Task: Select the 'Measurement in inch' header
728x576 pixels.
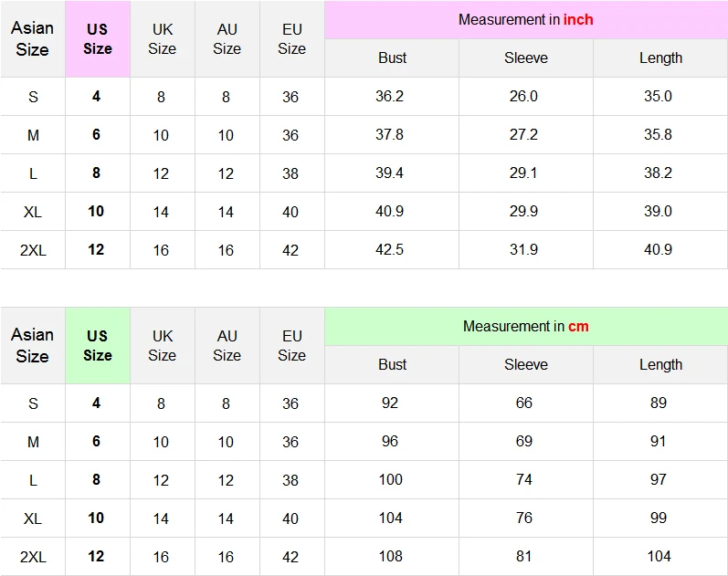Action: pyautogui.click(x=526, y=19)
